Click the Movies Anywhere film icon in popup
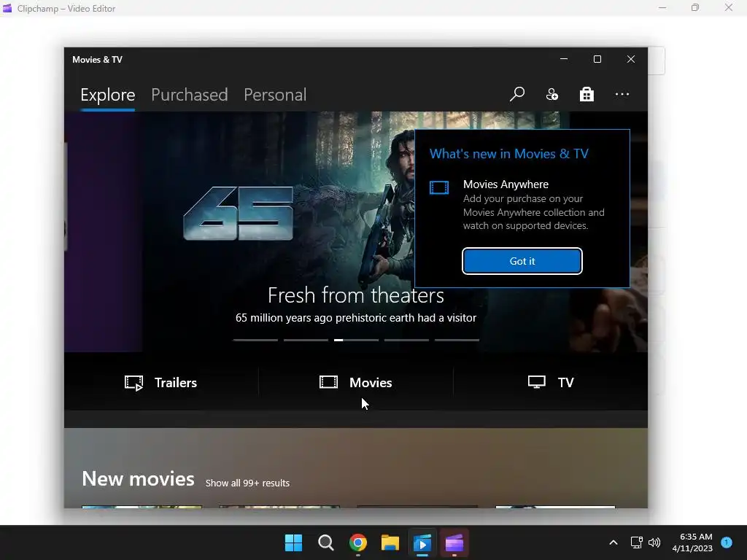747x560 pixels. click(x=438, y=187)
